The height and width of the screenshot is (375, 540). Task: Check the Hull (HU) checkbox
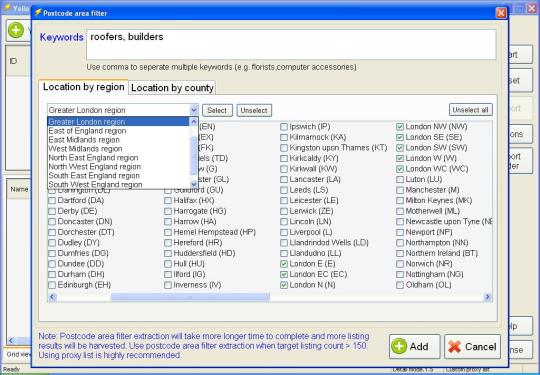point(168,264)
